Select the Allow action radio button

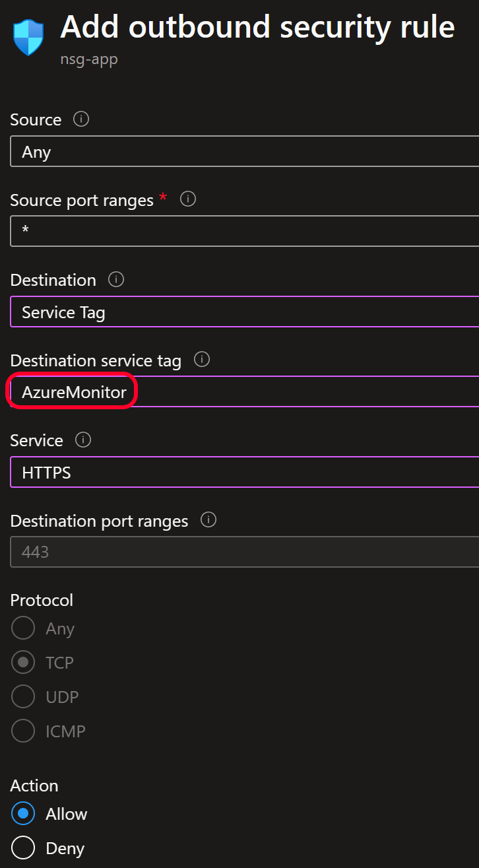click(x=23, y=814)
